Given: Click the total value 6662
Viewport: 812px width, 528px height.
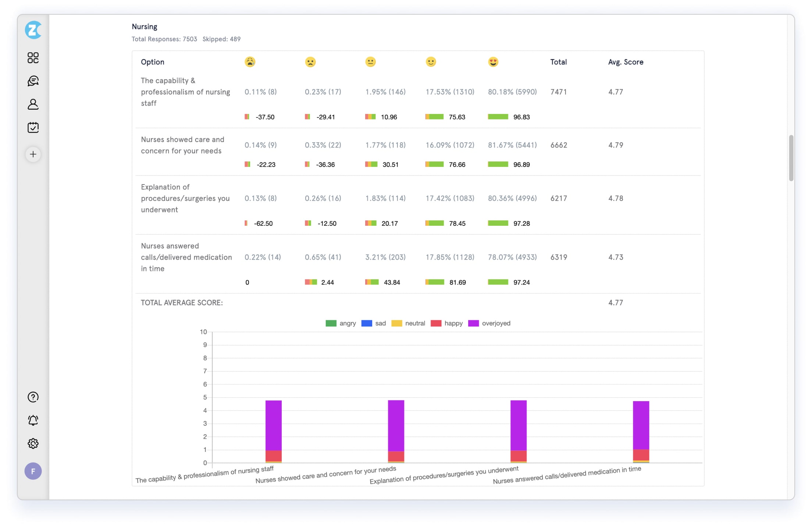Looking at the screenshot, I should point(559,145).
